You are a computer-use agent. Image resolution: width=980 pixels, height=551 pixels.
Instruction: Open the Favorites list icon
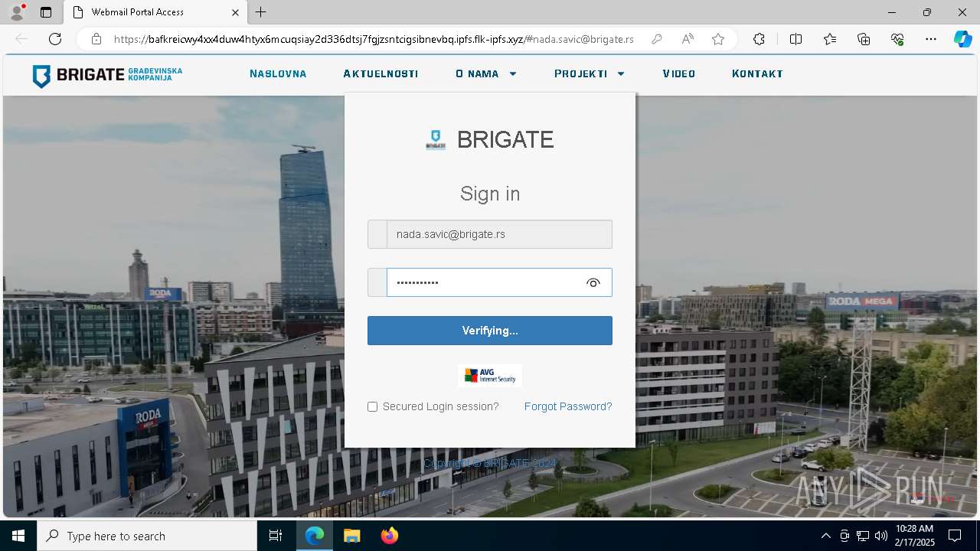pyautogui.click(x=830, y=39)
